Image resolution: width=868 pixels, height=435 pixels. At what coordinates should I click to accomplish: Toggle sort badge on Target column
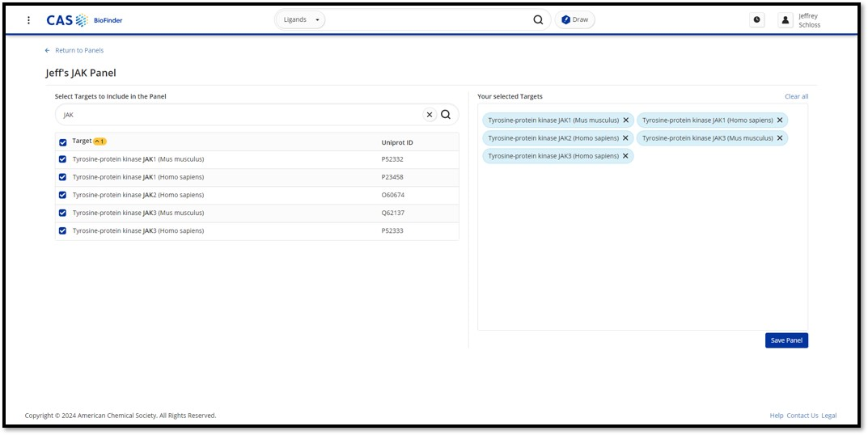[x=100, y=141]
